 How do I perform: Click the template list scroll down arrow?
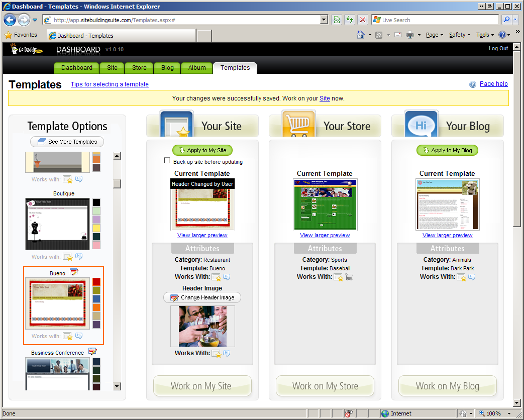pyautogui.click(x=117, y=386)
